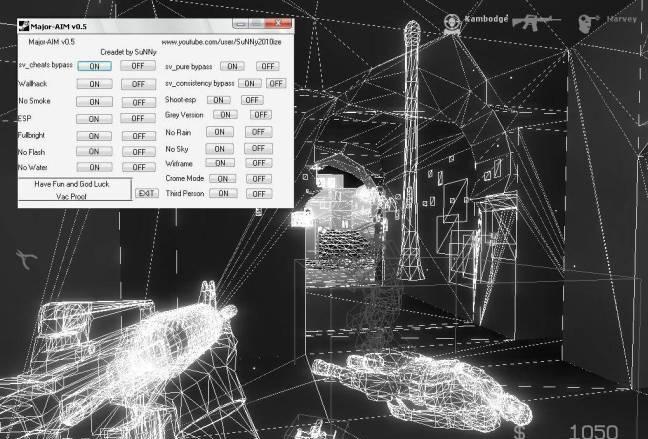Click OFF next to Shoot esp
The height and width of the screenshot is (439, 648).
click(252, 100)
